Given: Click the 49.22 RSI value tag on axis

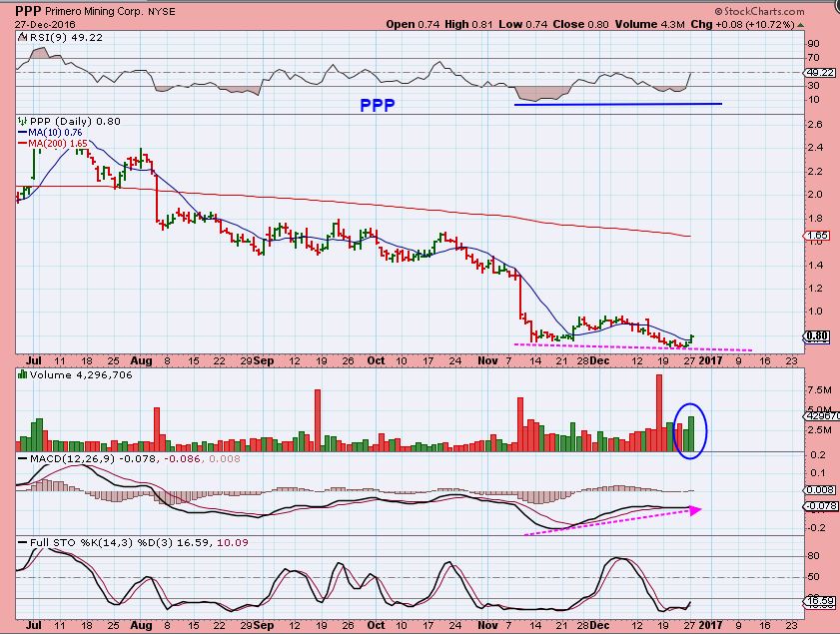Looking at the screenshot, I should 820,72.
